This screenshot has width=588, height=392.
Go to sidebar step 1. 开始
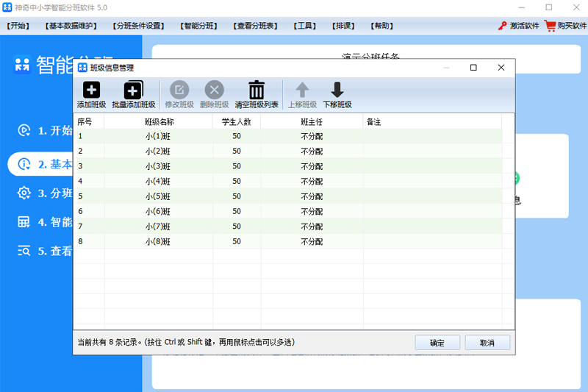[x=45, y=130]
